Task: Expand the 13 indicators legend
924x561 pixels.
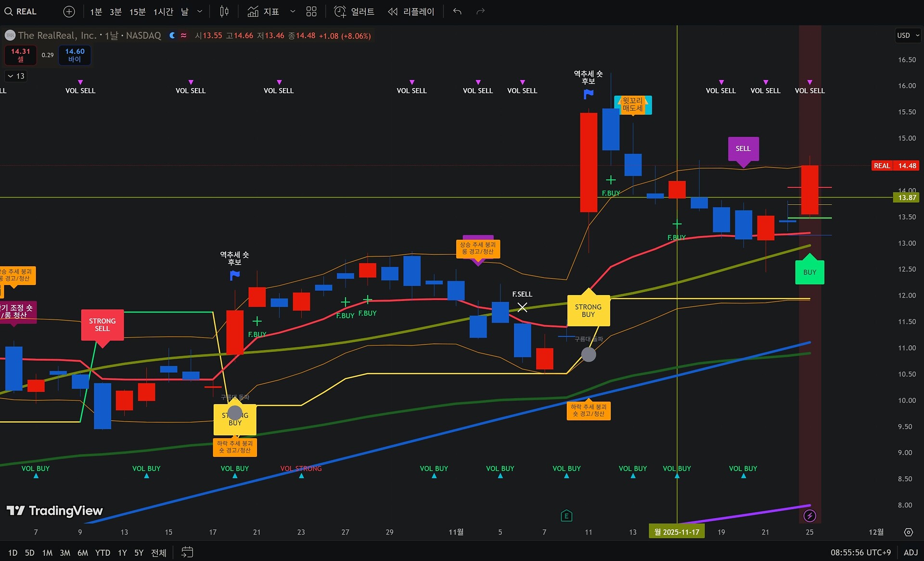Action: (16, 76)
